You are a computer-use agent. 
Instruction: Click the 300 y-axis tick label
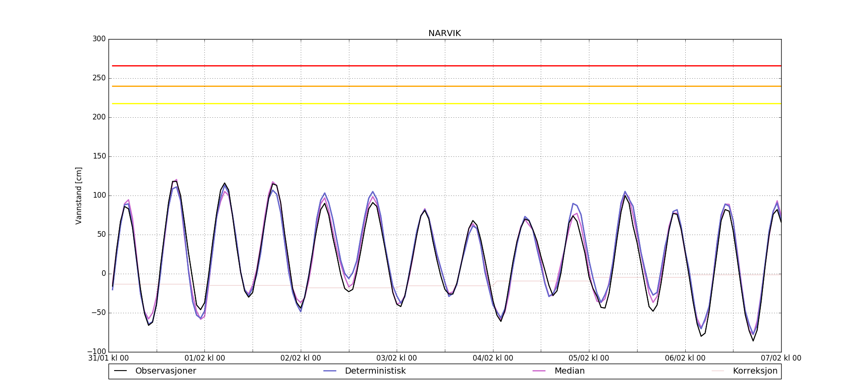(x=99, y=39)
